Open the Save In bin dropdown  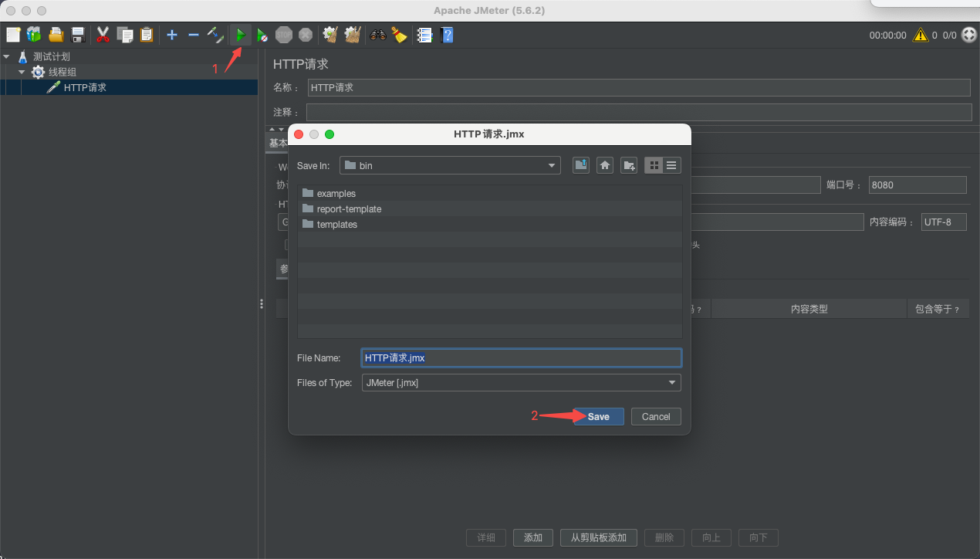[x=450, y=165]
